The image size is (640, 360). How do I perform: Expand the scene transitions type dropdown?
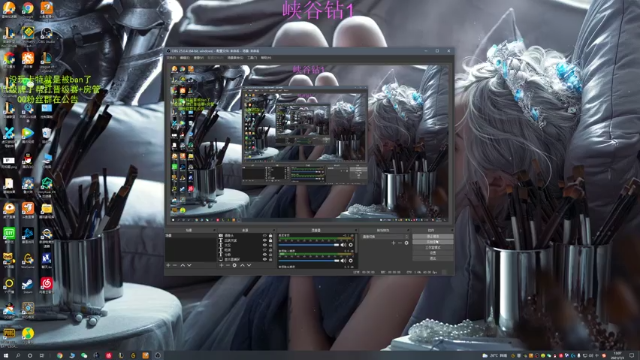point(385,236)
